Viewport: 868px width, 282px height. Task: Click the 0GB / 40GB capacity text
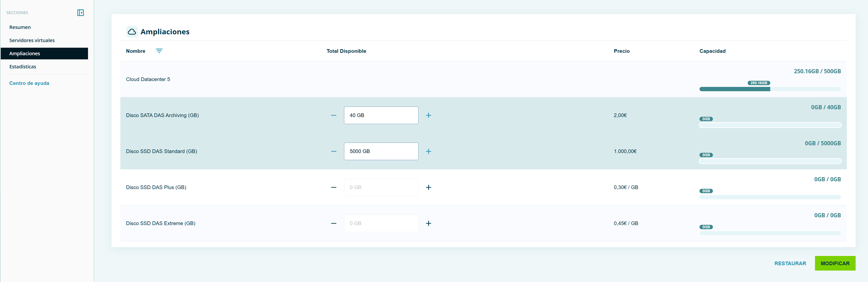point(826,107)
